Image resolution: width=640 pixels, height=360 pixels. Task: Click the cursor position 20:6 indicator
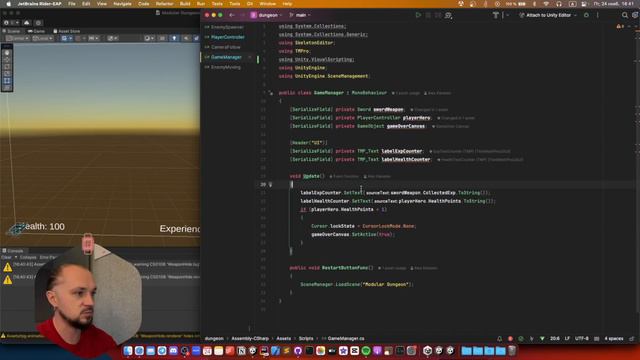[555, 338]
